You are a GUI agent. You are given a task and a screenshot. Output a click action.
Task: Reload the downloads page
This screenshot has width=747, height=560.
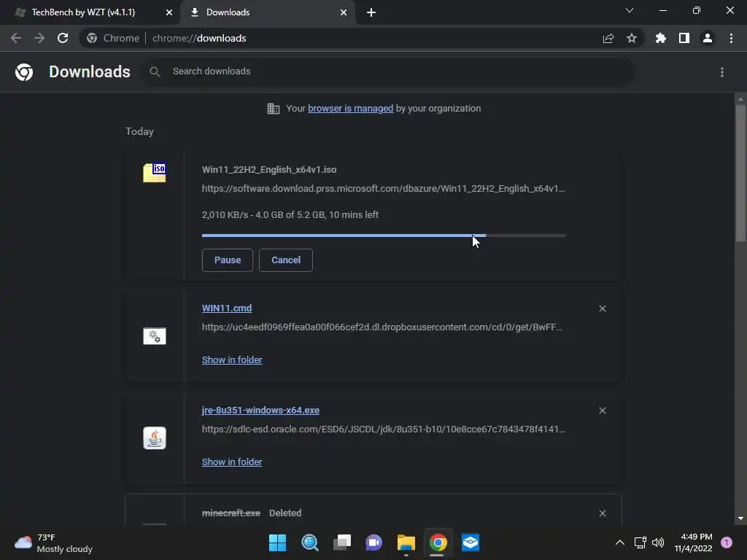click(x=63, y=38)
